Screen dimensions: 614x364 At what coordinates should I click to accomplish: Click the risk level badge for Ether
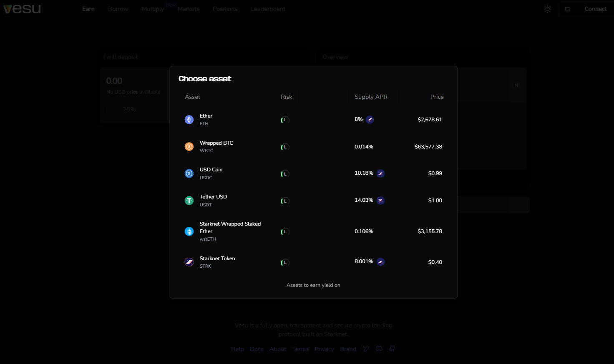285,120
